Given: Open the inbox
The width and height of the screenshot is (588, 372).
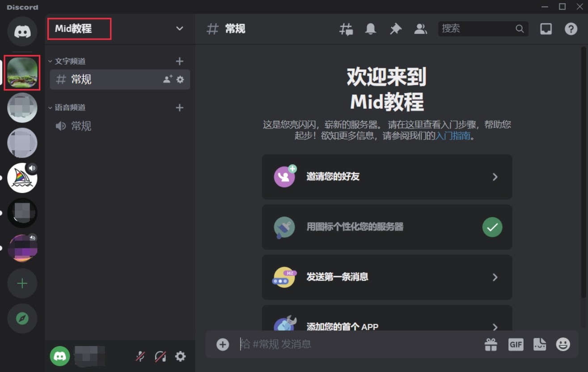Looking at the screenshot, I should point(546,29).
